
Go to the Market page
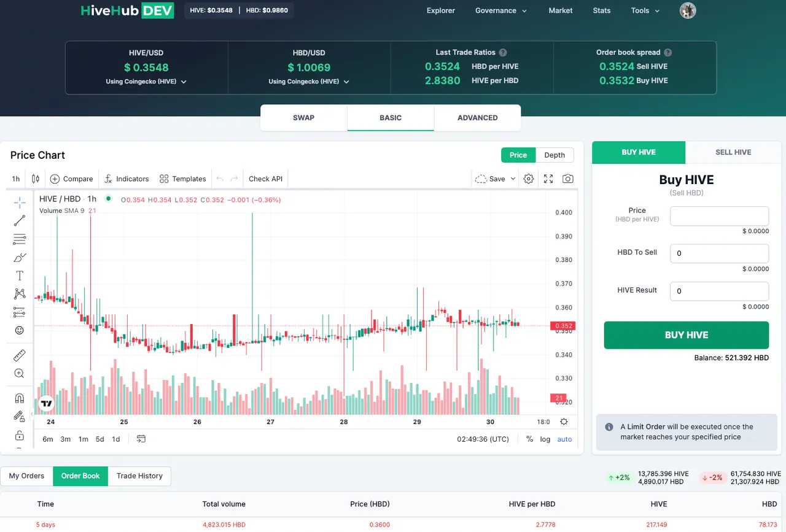561,10
